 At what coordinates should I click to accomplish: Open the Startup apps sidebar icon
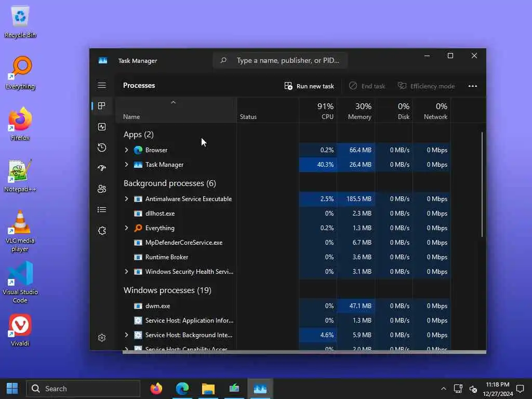point(102,168)
